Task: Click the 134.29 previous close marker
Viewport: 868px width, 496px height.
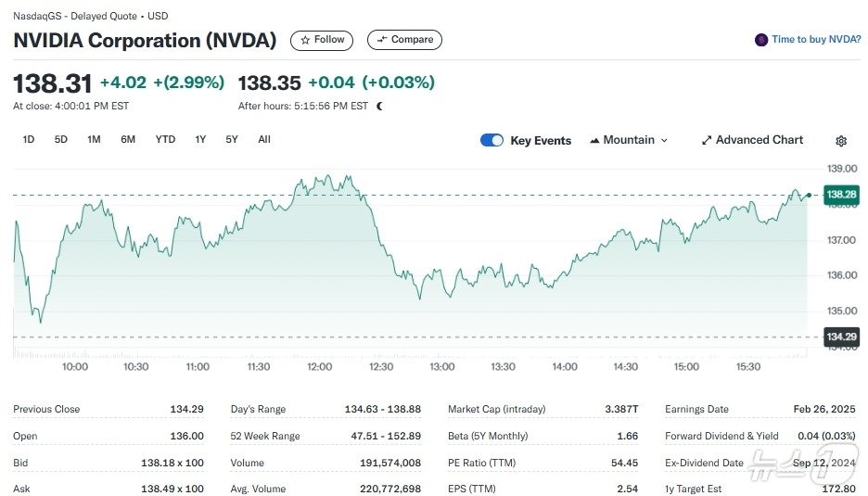Action: pos(840,337)
